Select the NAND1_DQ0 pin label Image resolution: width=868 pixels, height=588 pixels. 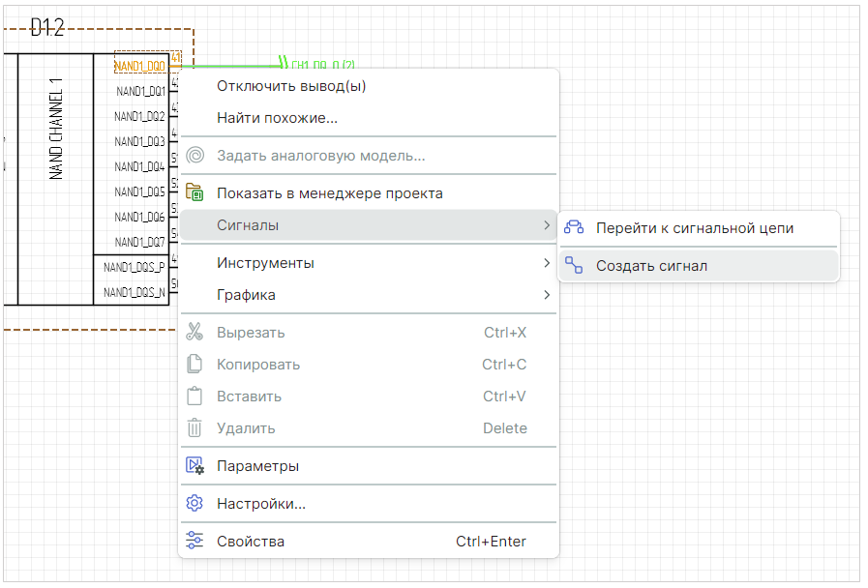(x=140, y=66)
